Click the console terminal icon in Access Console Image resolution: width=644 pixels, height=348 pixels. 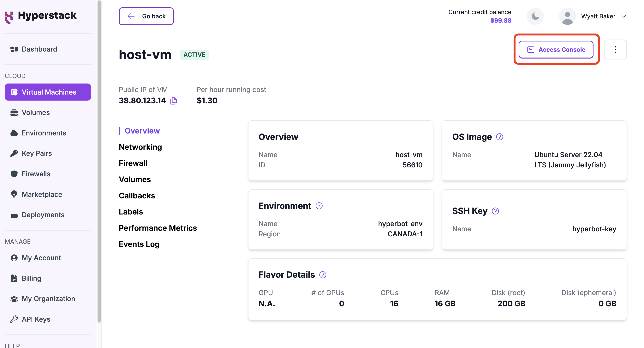[531, 50]
